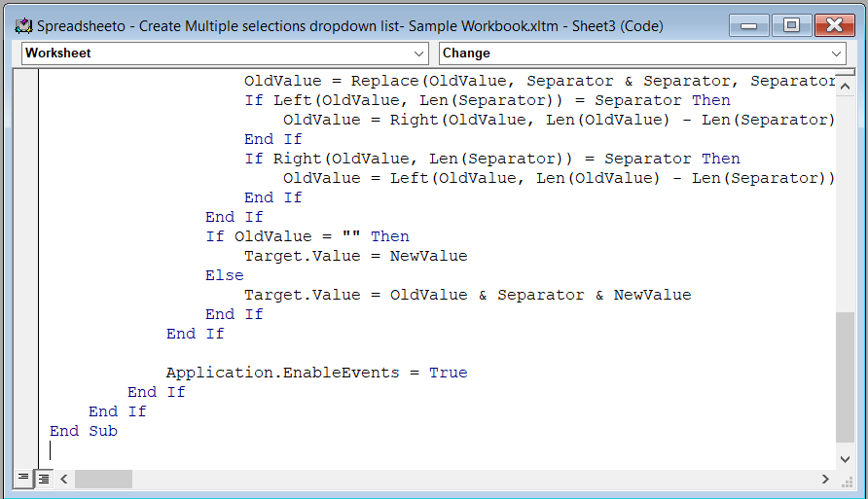
Task: Maximize the code window
Action: tap(792, 25)
